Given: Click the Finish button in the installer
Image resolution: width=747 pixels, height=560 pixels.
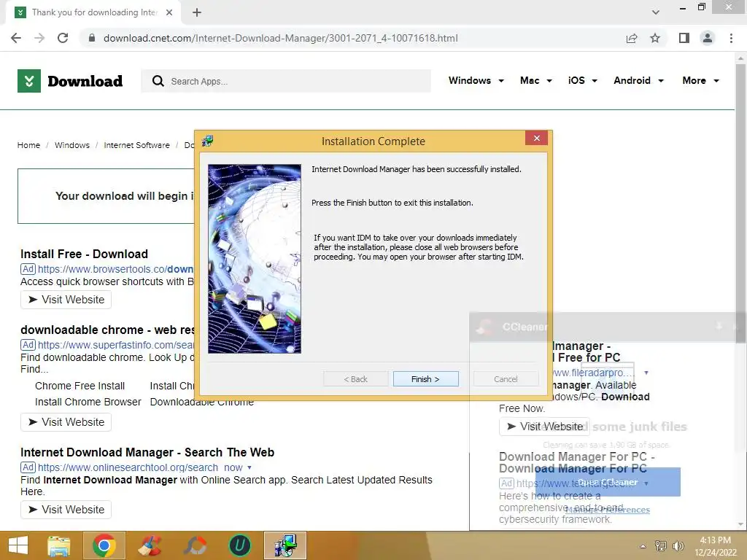Looking at the screenshot, I should (425, 379).
